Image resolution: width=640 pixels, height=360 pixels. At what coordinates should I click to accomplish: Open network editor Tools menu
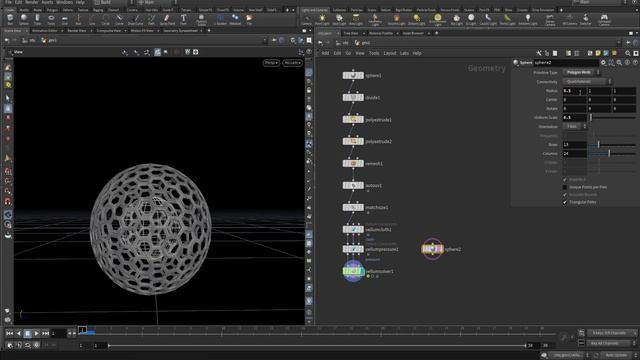(x=374, y=53)
